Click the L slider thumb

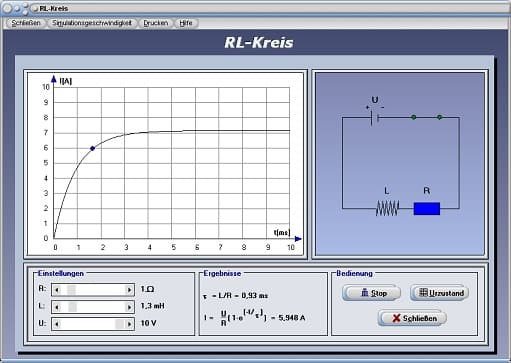(73, 307)
